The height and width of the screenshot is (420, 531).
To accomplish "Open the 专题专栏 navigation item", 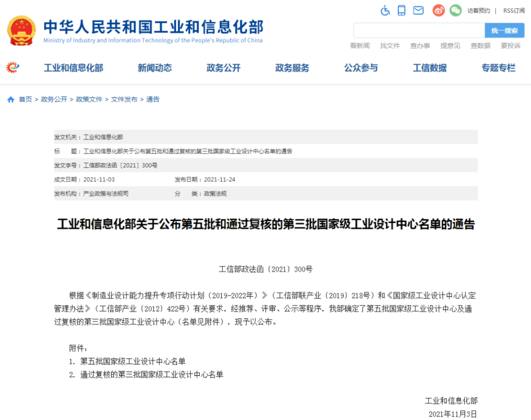I will [498, 68].
